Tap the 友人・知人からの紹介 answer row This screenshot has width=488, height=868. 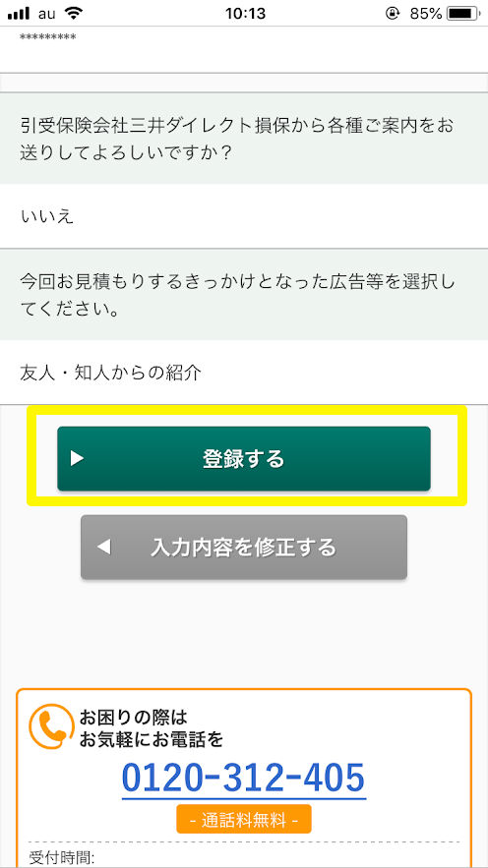(244, 373)
